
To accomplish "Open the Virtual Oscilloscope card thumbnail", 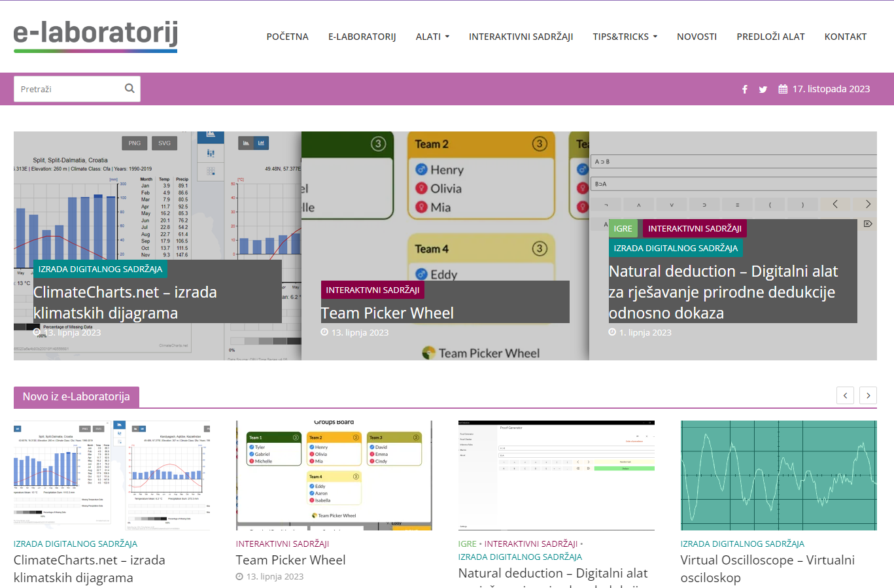I will 779,476.
